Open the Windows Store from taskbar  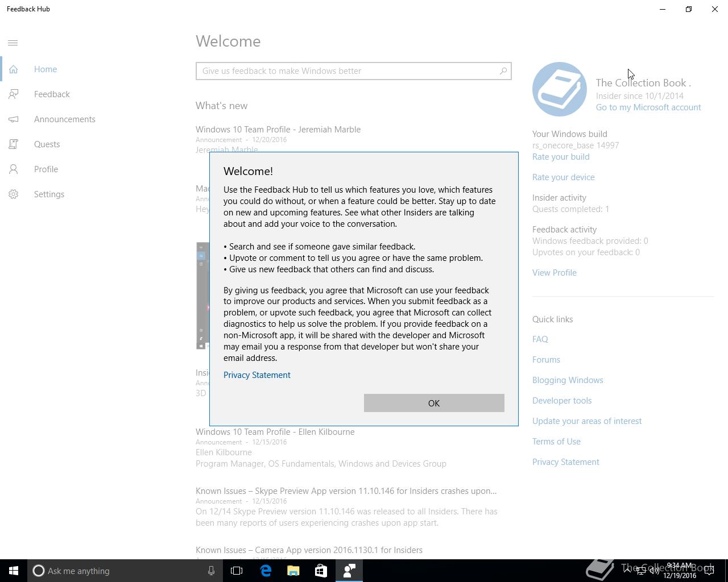321,571
